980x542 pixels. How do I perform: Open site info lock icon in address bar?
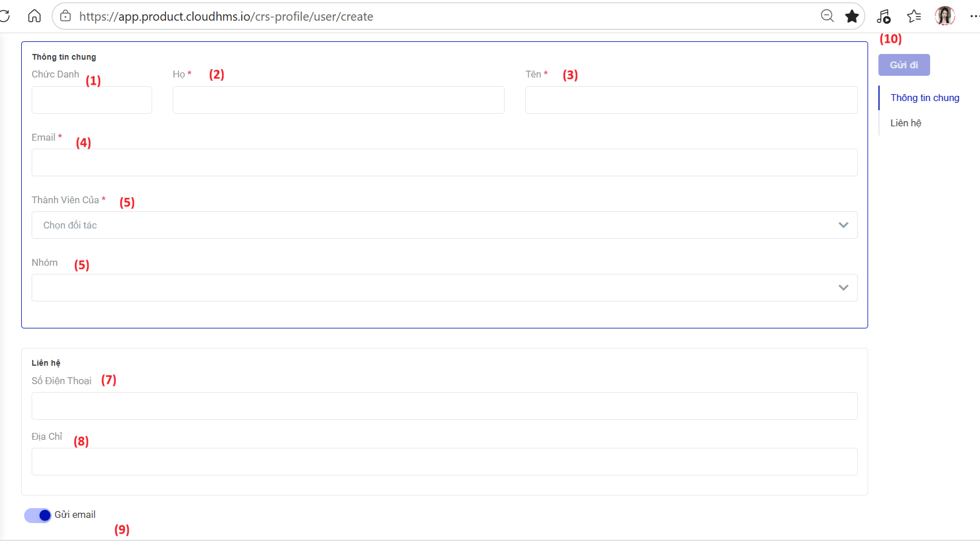tap(66, 16)
